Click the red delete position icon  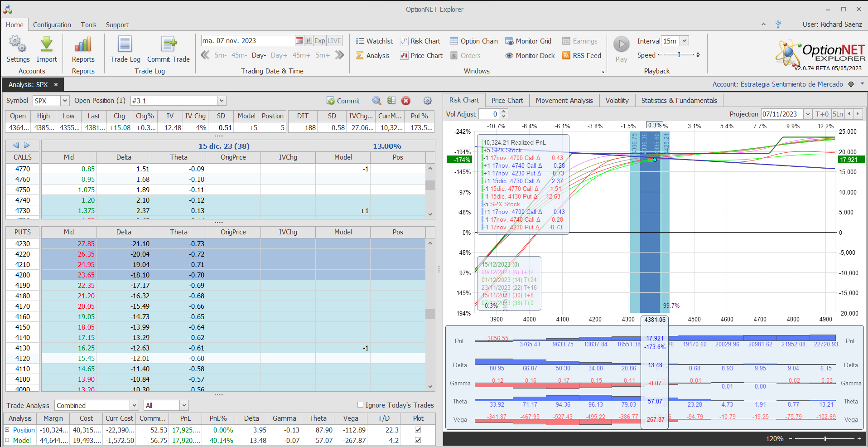(x=406, y=101)
